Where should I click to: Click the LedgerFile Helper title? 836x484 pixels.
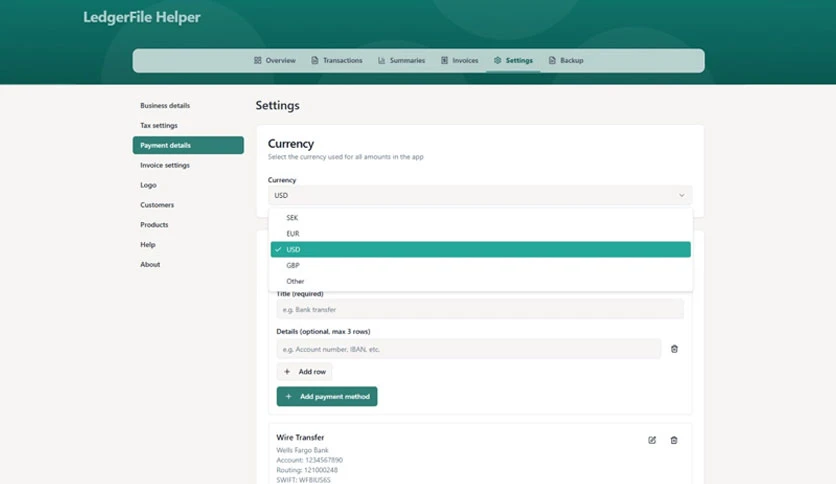(x=142, y=17)
